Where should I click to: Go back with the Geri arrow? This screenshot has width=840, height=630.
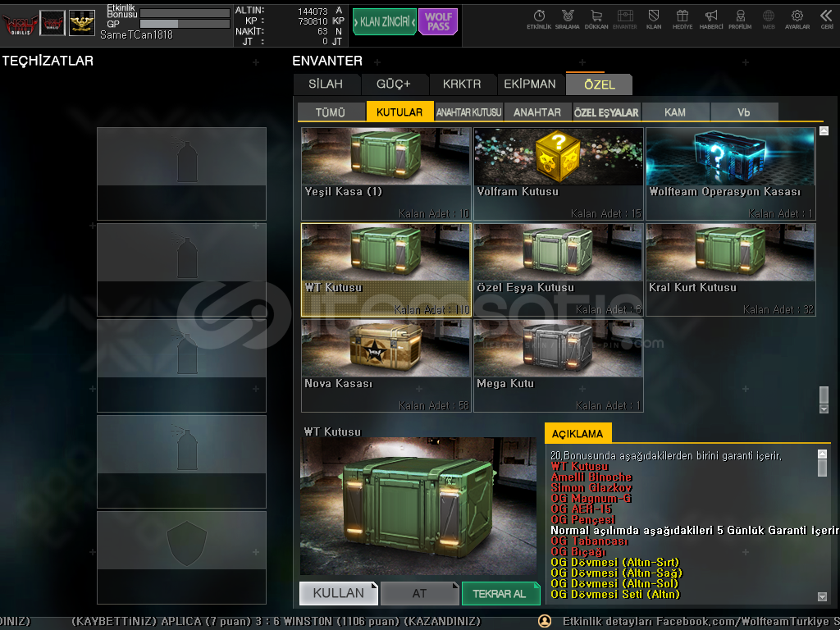click(827, 19)
